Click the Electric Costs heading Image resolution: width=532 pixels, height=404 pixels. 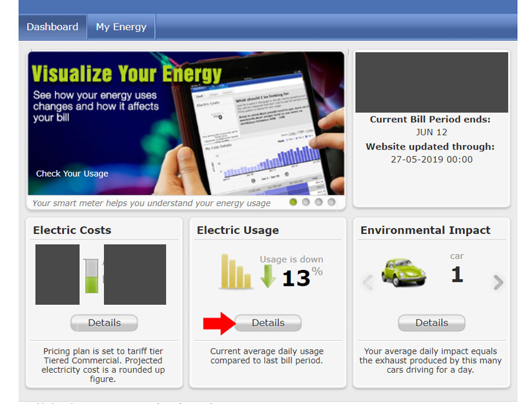click(x=72, y=230)
